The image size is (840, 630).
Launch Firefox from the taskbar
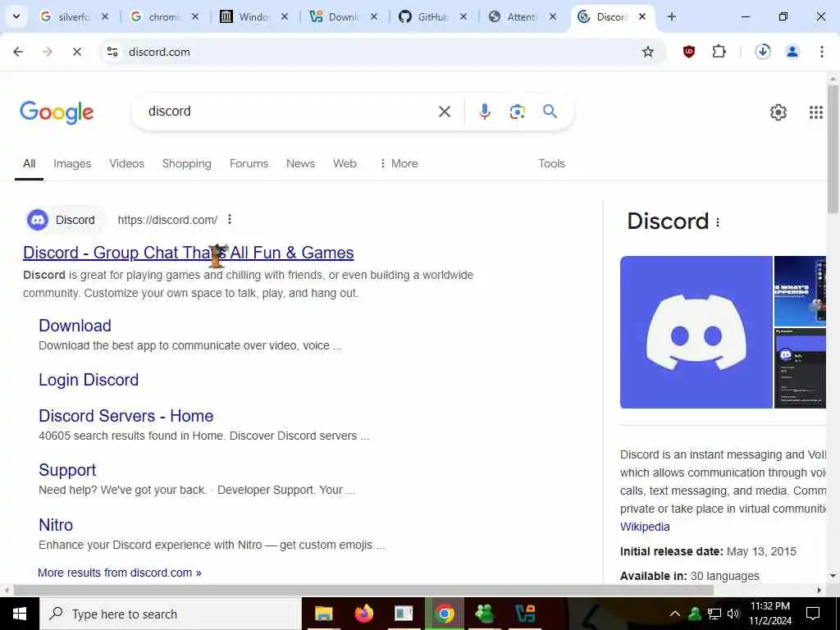363,614
